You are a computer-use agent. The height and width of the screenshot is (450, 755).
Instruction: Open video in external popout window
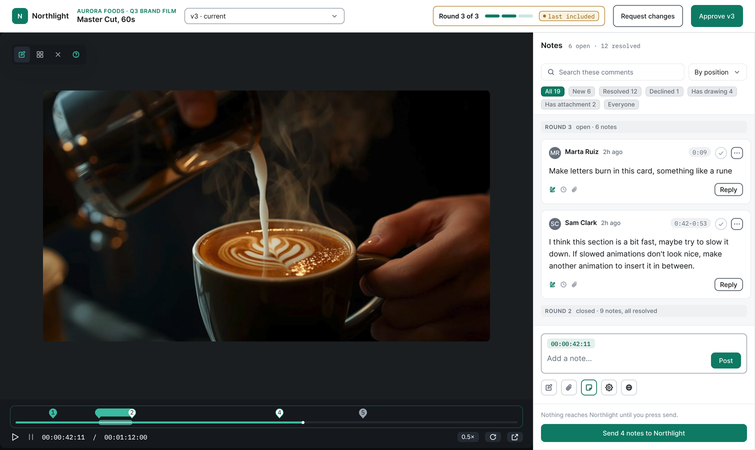[x=515, y=437]
